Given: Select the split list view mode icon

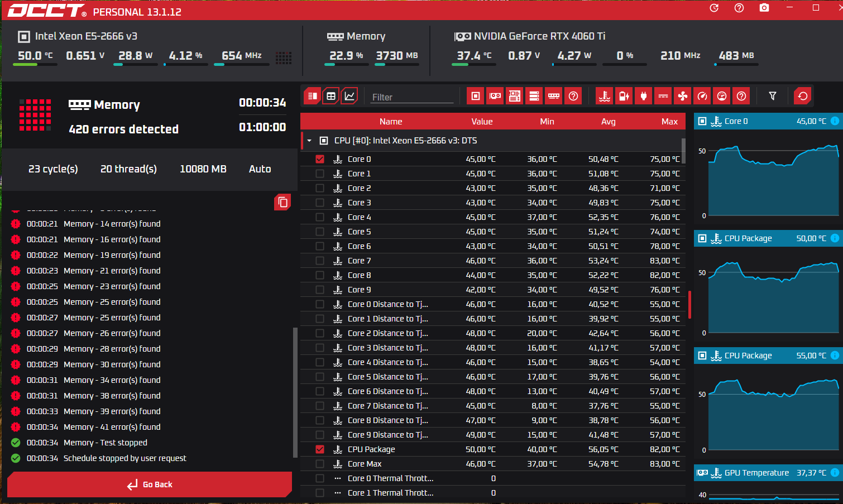Looking at the screenshot, I should point(312,96).
